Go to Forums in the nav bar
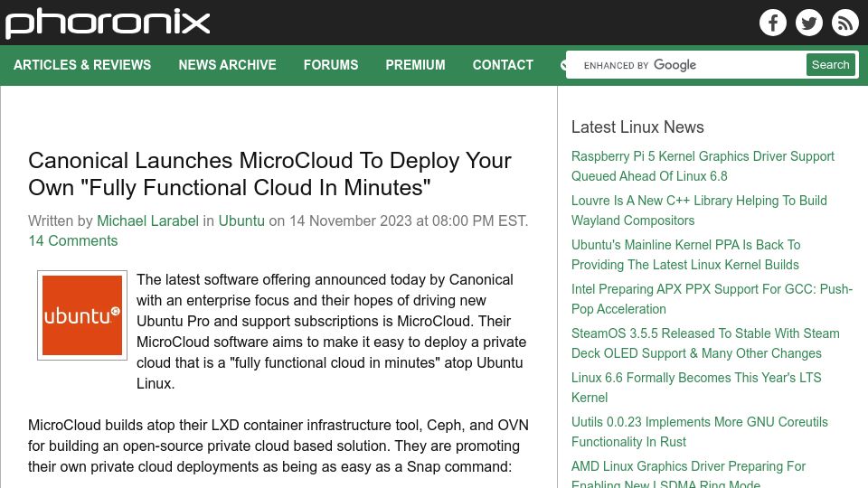This screenshot has height=488, width=868. (x=331, y=65)
